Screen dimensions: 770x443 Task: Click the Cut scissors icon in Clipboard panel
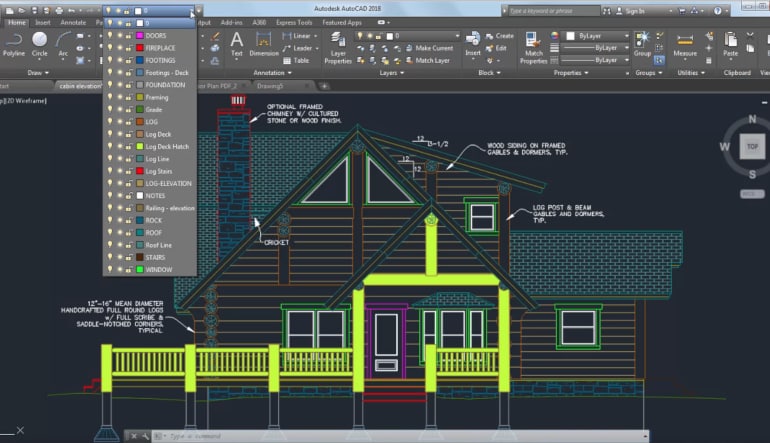750,35
